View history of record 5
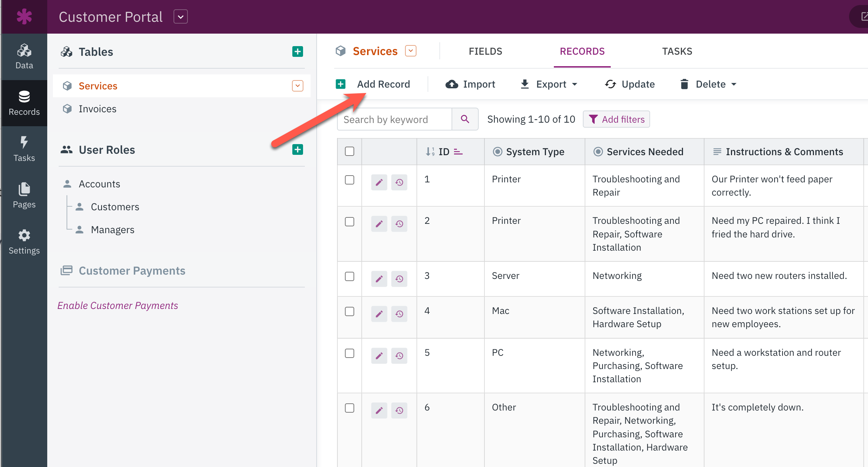Viewport: 868px width, 467px height. [x=399, y=356]
